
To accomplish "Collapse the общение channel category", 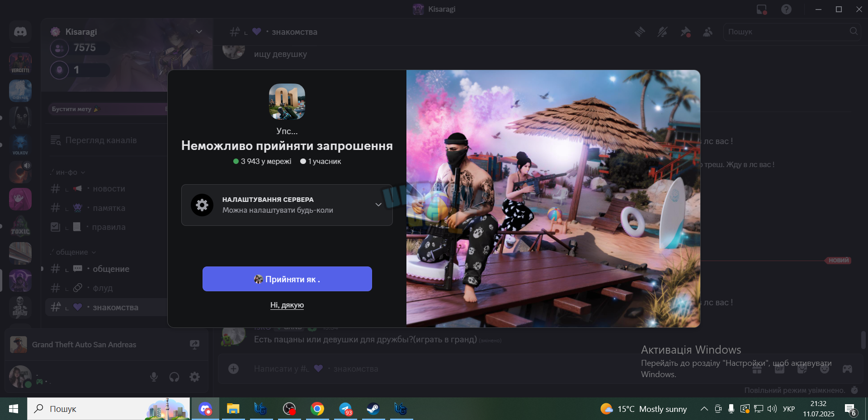I will [73, 252].
